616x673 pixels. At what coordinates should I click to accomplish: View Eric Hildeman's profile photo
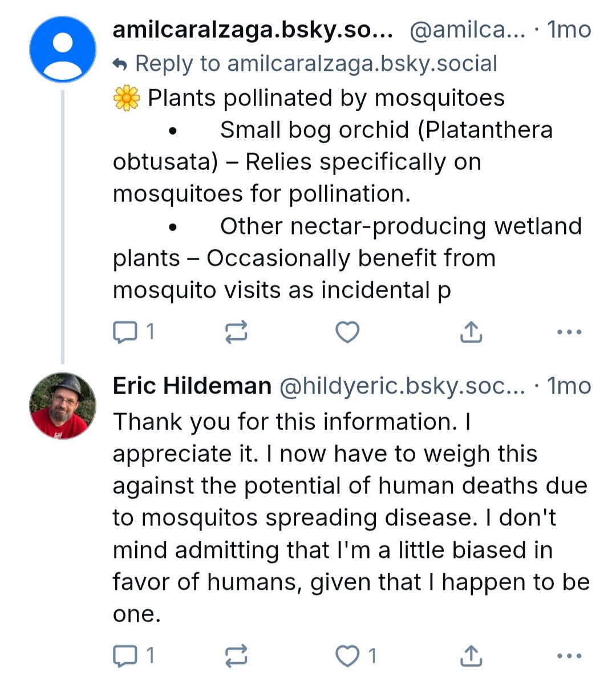[x=63, y=406]
